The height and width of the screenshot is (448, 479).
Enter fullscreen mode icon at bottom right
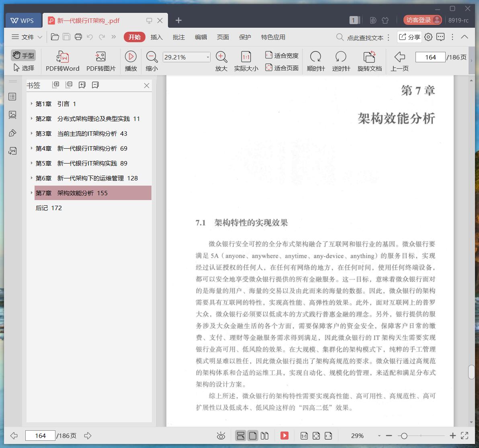465,436
